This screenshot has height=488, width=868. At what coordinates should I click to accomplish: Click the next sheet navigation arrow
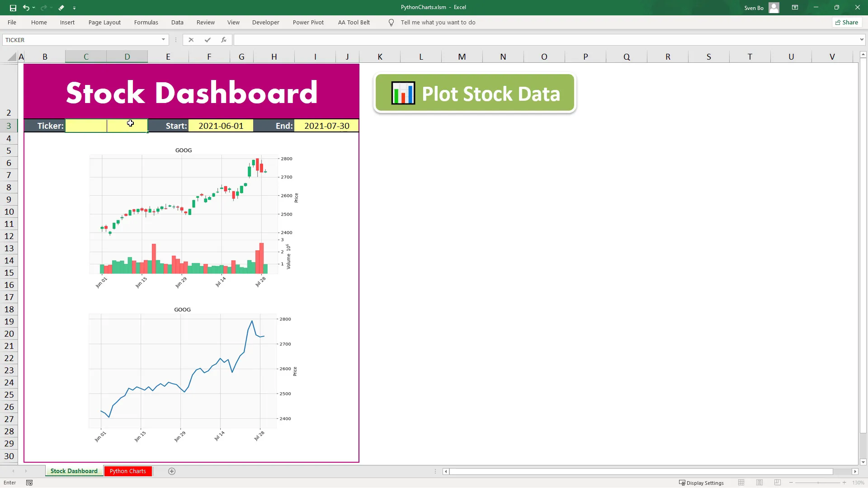click(x=26, y=471)
